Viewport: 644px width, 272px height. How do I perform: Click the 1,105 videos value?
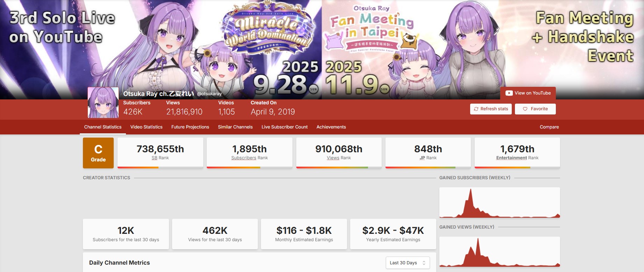[227, 112]
